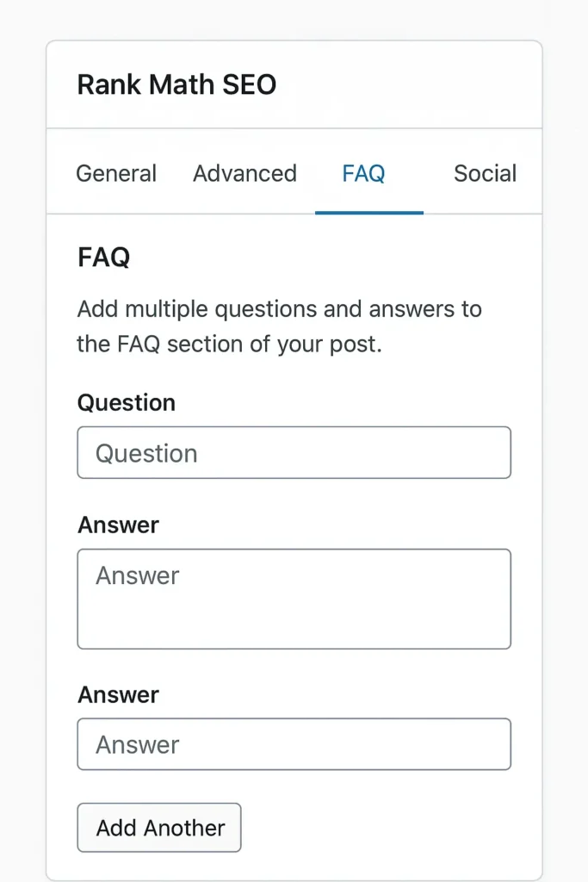Click the first Answer label
Viewport: 588px width, 882px height.
(118, 525)
